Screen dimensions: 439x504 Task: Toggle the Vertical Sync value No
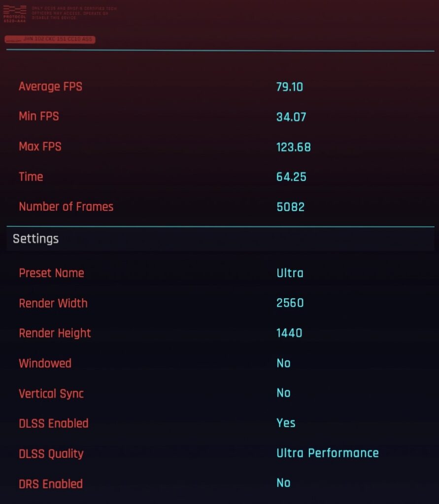[283, 393]
